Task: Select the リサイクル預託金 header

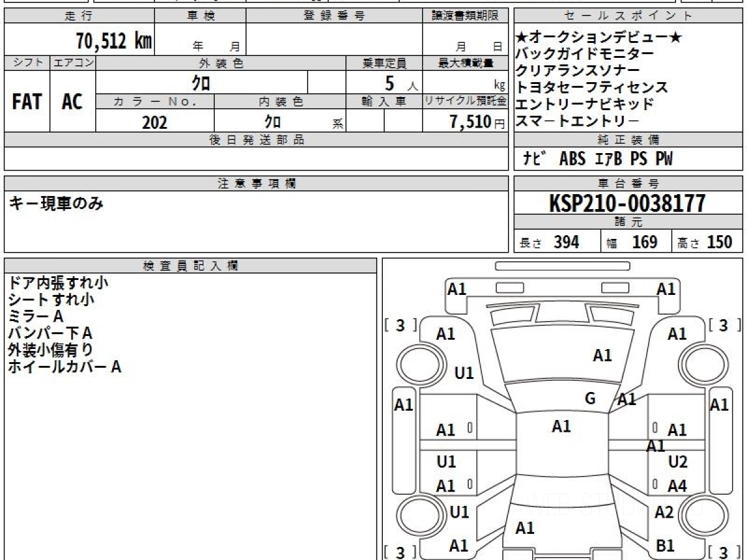Action: [x=465, y=101]
